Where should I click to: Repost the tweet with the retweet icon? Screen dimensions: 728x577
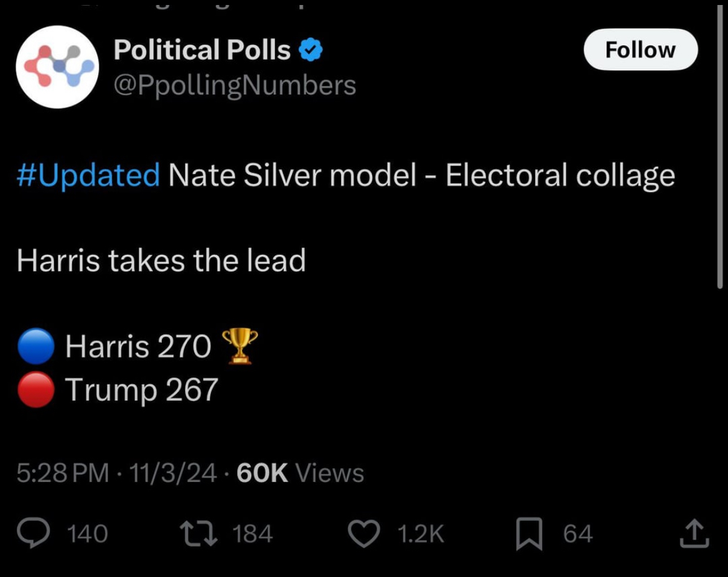click(198, 533)
